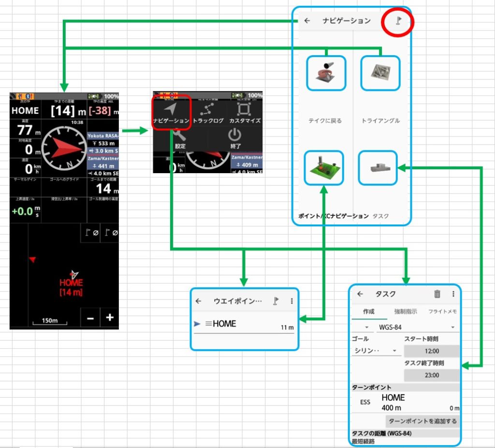495x448 pixels.
Task: Tap the flag icon in ナビゲーション header
Action: tap(398, 21)
